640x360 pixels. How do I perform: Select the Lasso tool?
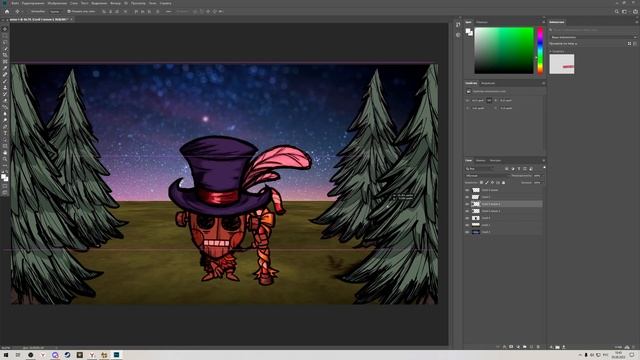click(5, 42)
